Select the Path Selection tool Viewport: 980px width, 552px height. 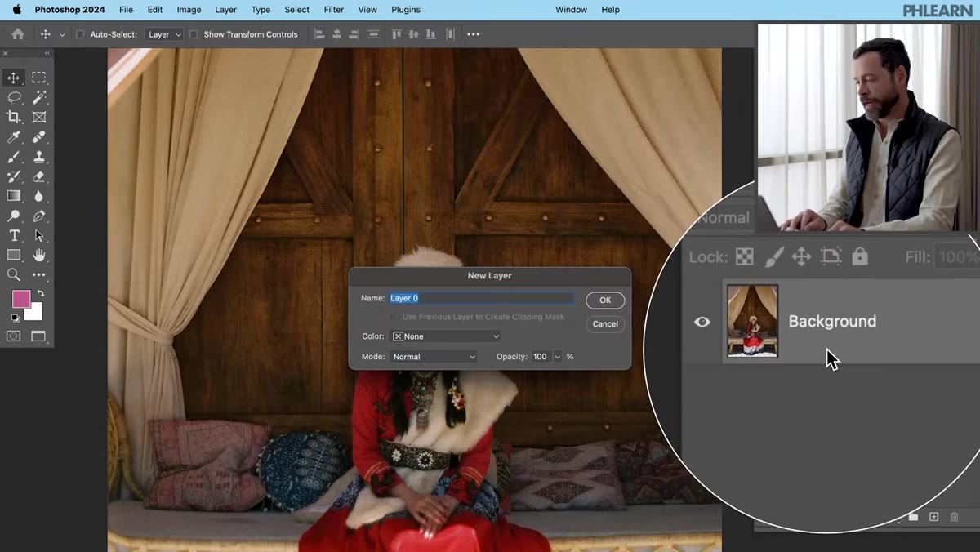pos(38,236)
